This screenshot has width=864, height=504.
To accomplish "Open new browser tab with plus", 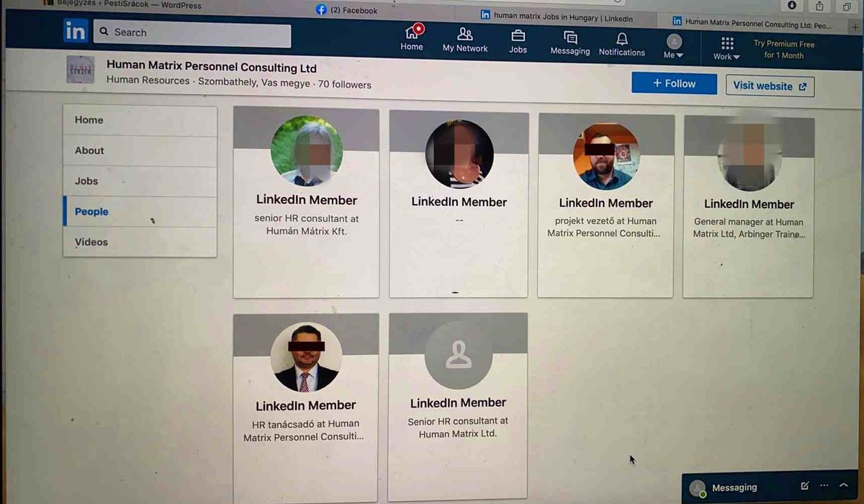I will [x=855, y=27].
